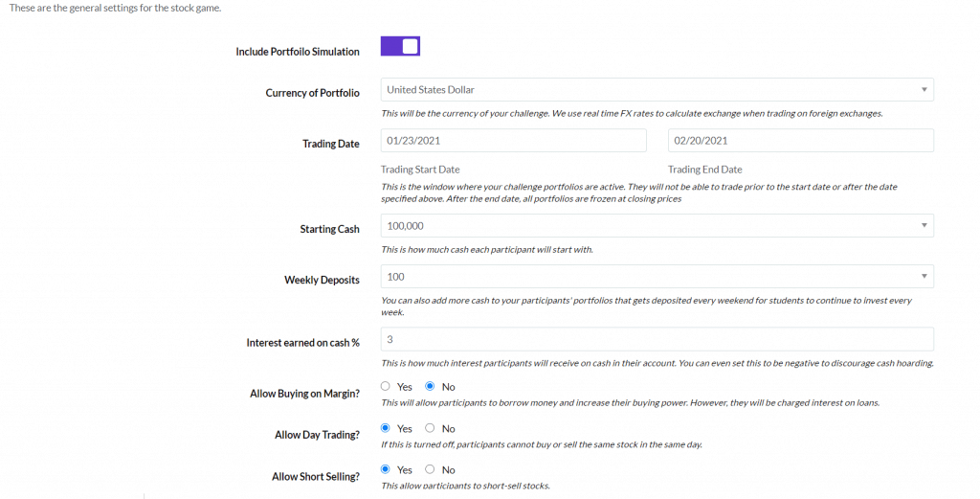The height and width of the screenshot is (499, 980).
Task: Click the Interest earned on cash % label
Action: 302,343
